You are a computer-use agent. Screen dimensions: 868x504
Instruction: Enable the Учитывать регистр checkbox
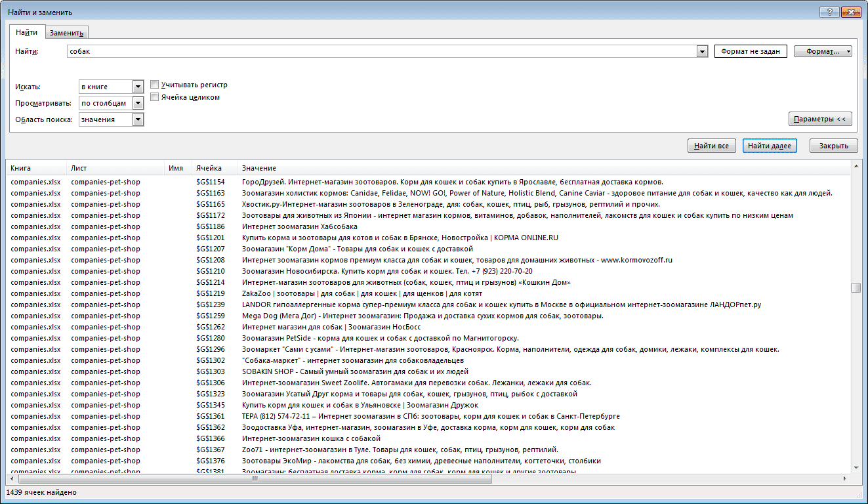coord(155,85)
